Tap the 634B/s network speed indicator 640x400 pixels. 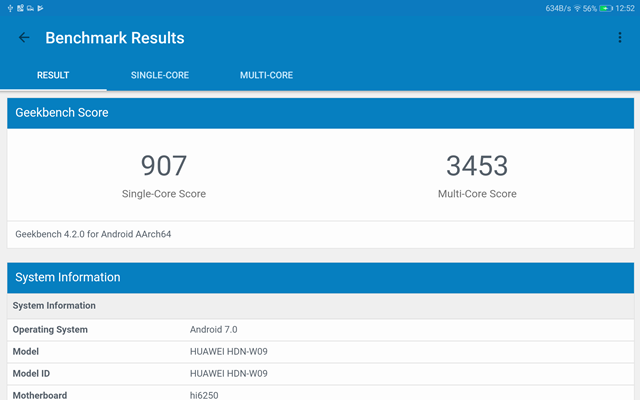pyautogui.click(x=558, y=9)
